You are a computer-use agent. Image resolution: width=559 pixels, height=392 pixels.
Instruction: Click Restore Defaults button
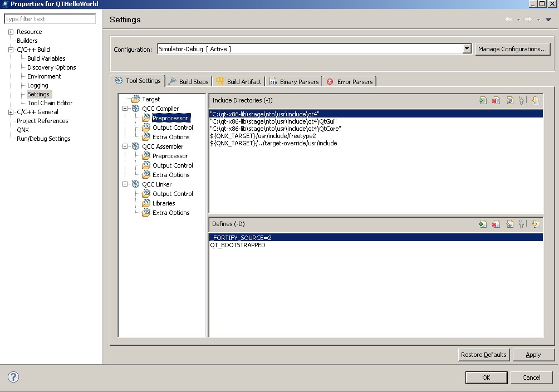click(484, 355)
